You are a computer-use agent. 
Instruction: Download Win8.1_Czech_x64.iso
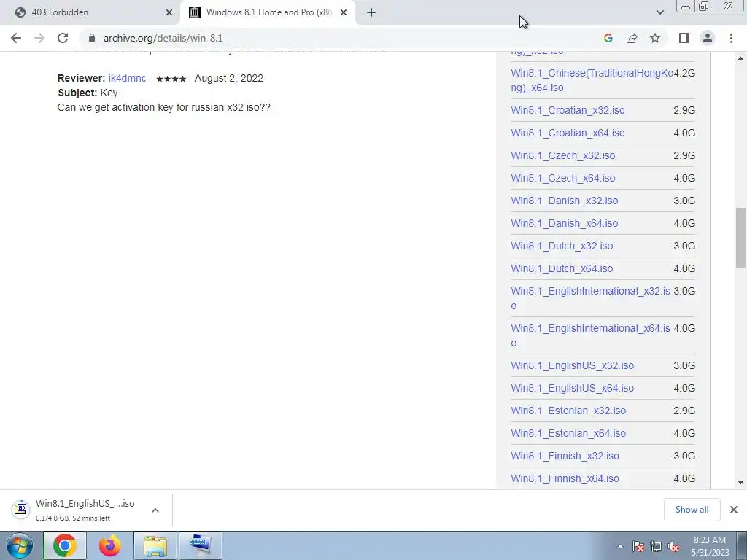(x=563, y=178)
